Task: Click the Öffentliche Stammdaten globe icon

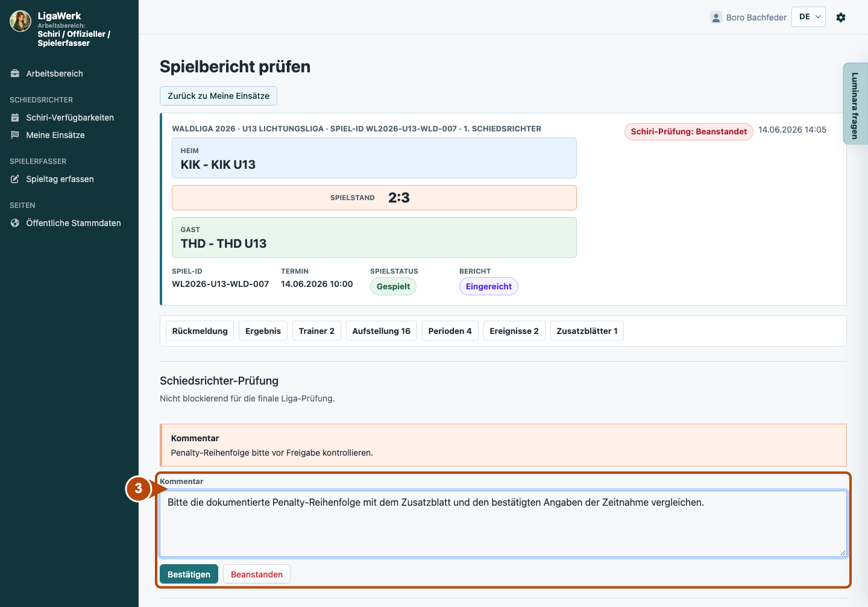Action: pyautogui.click(x=15, y=223)
